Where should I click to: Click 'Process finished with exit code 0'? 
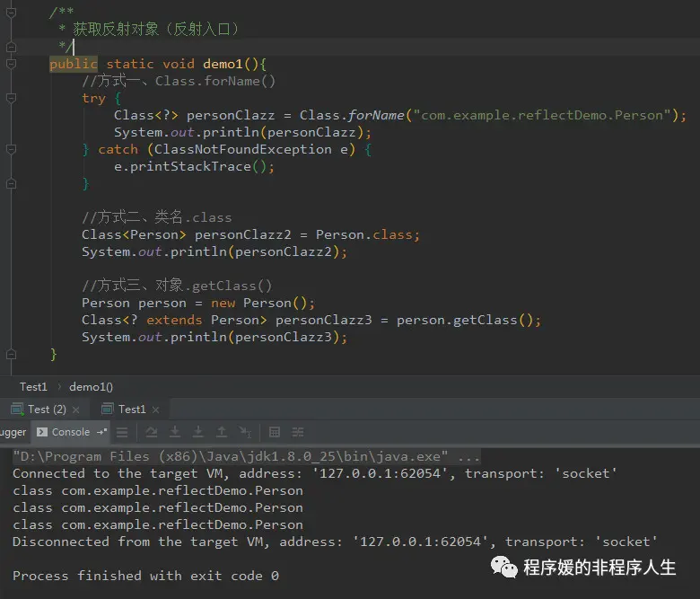tap(145, 576)
